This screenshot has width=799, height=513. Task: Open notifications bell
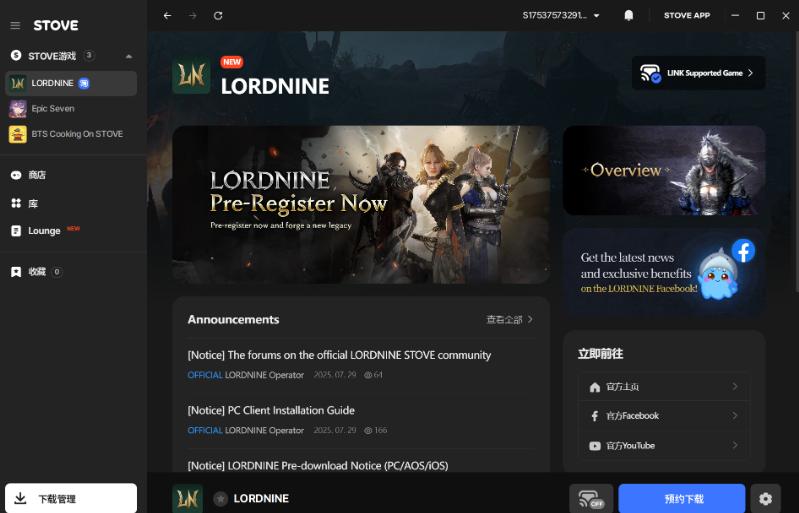pos(629,16)
